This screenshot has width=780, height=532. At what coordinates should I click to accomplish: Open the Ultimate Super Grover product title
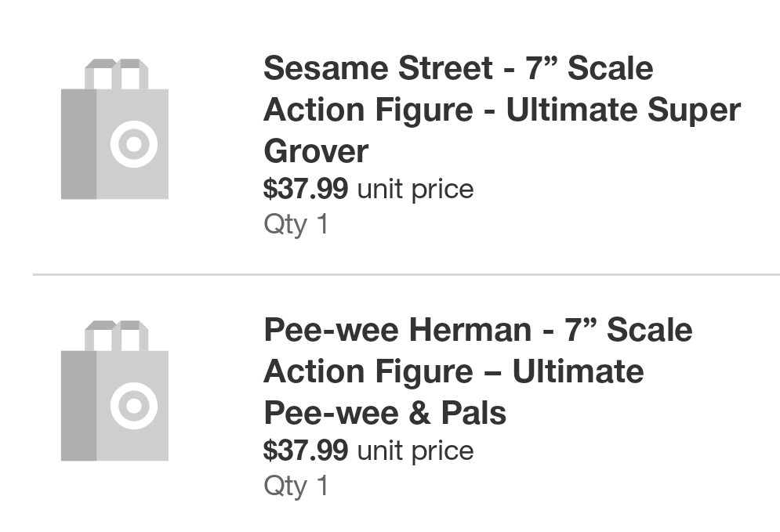pos(502,110)
